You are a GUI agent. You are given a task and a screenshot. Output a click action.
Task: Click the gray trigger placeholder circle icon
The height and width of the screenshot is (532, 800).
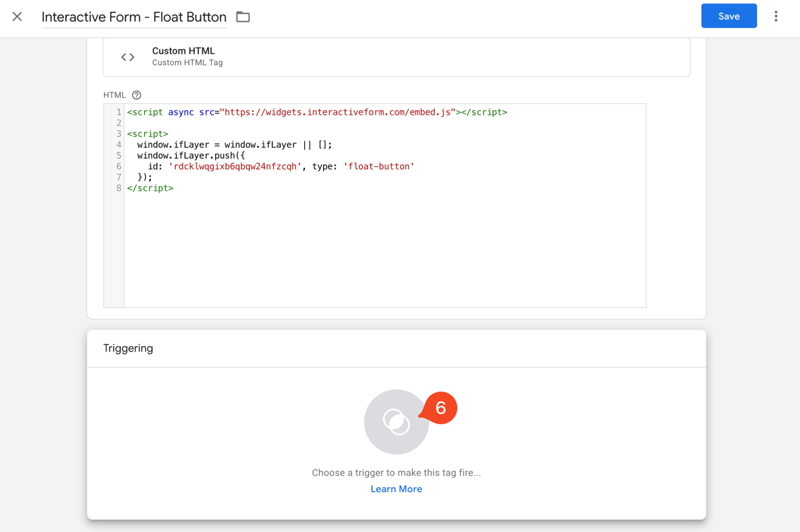click(396, 422)
